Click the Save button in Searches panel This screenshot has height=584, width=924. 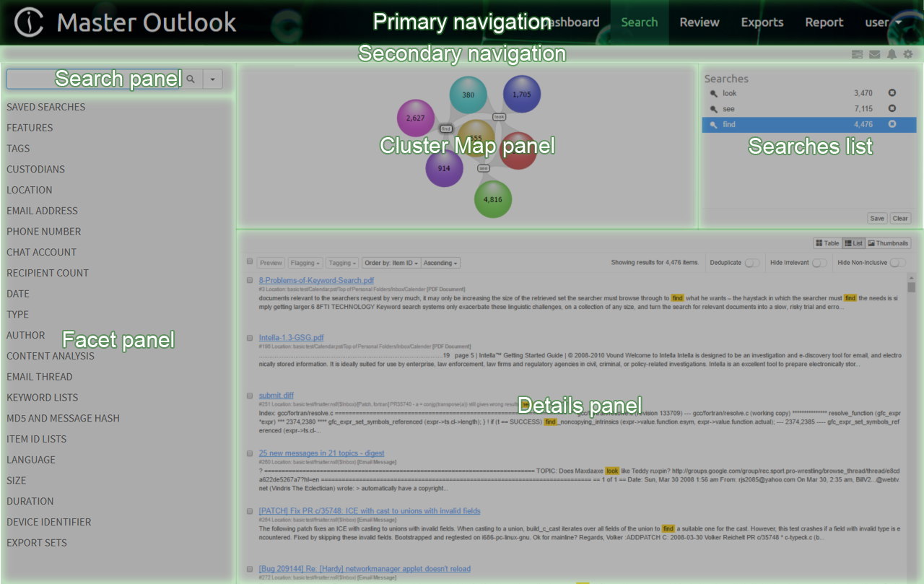tap(877, 218)
